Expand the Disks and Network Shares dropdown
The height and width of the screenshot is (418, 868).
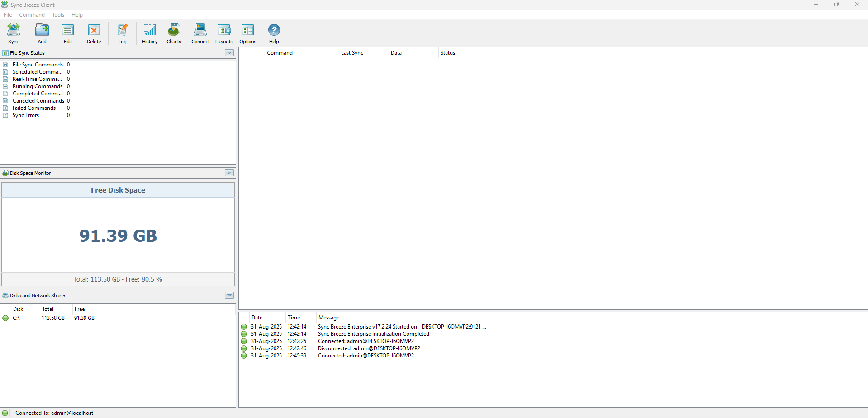click(229, 296)
